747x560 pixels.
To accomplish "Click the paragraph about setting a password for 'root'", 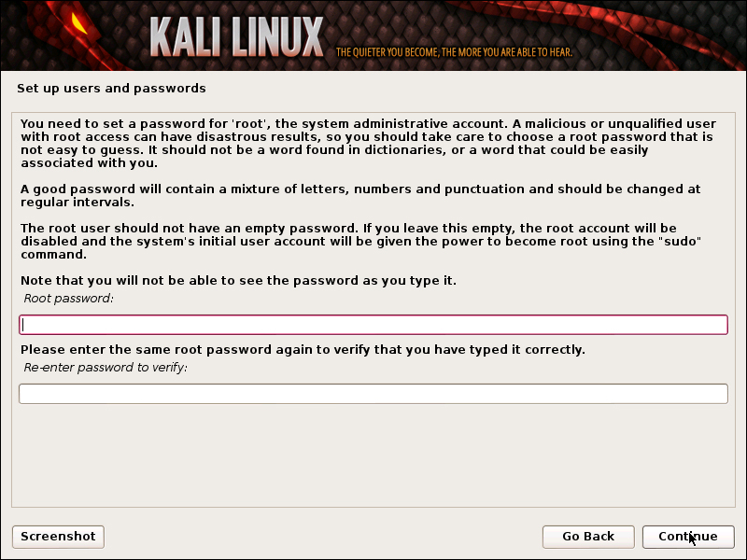I will pyautogui.click(x=368, y=144).
